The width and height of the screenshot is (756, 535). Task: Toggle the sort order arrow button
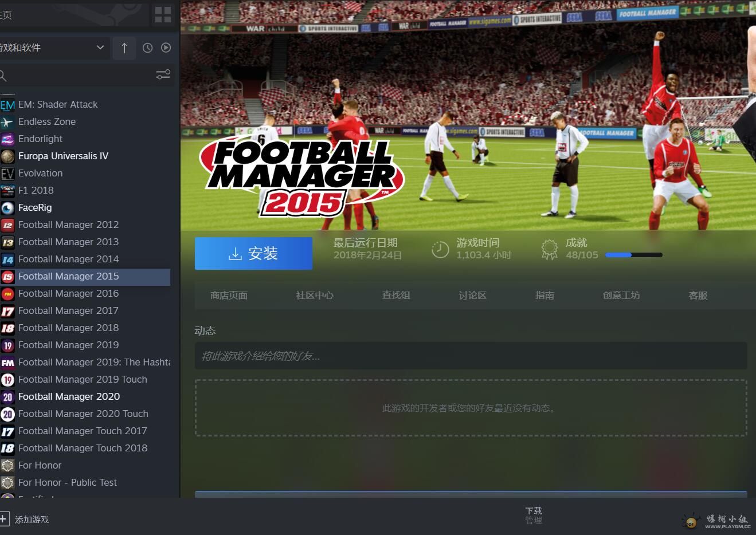tap(124, 48)
